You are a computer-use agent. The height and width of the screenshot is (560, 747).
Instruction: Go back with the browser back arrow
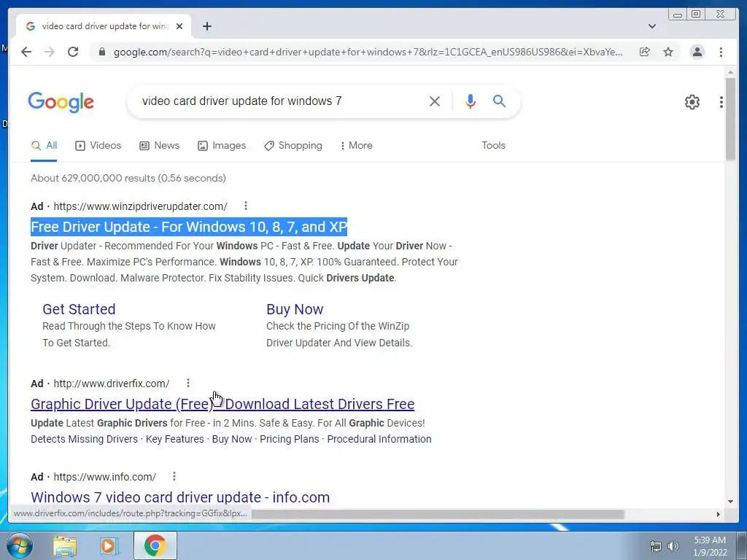point(26,52)
